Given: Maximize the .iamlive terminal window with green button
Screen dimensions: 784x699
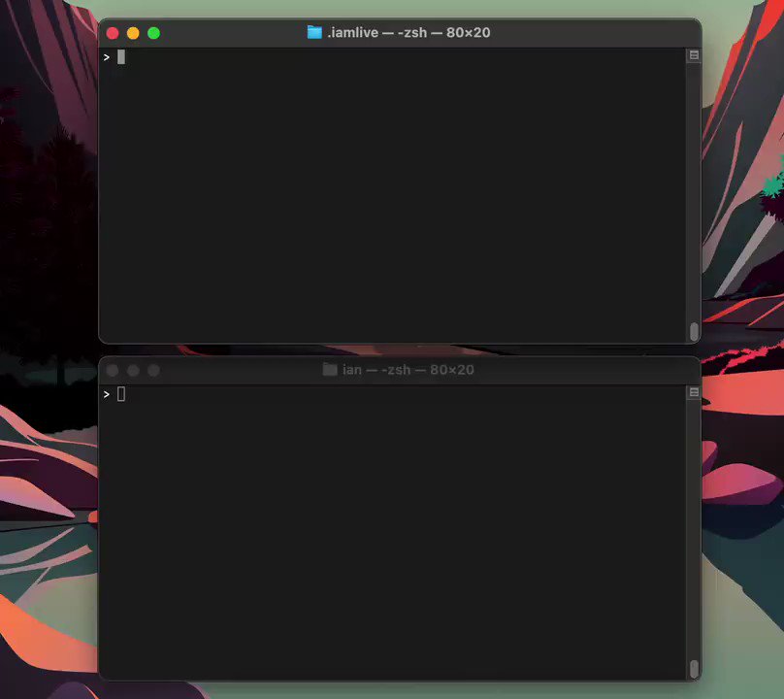Looking at the screenshot, I should 154,33.
